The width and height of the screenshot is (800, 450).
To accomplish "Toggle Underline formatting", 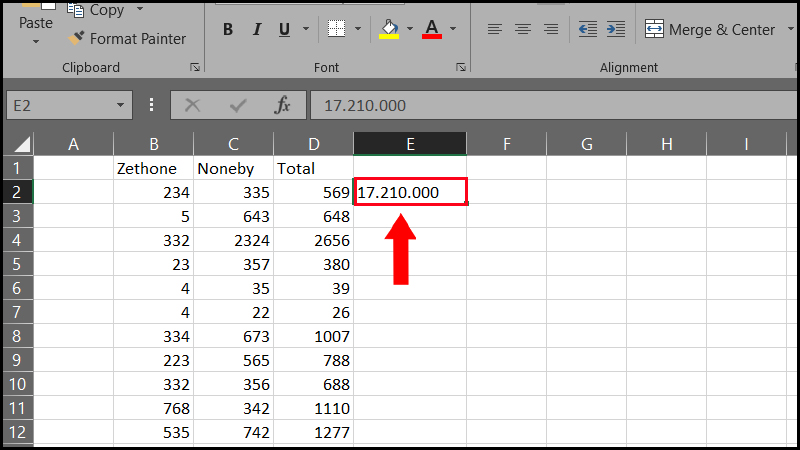I will (x=284, y=30).
